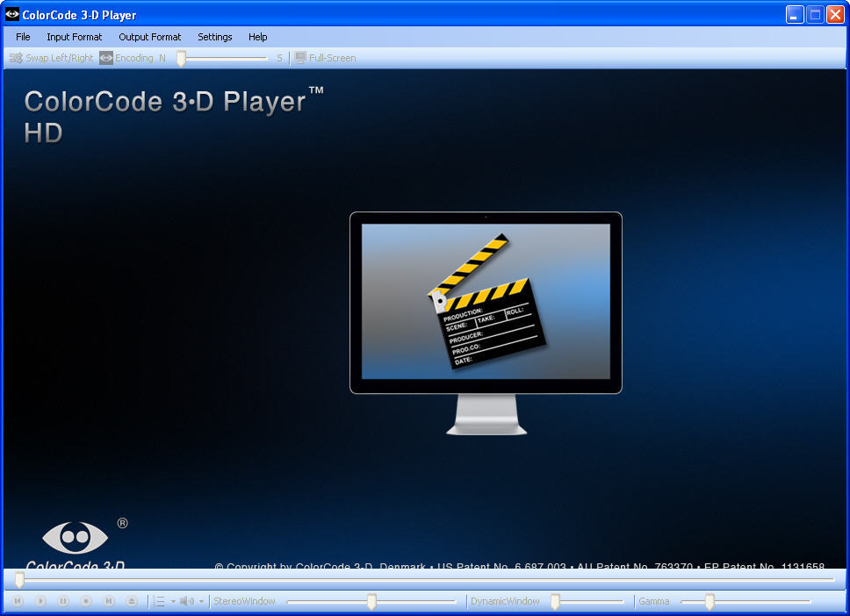
Task: Click the ColorCode title bar eye icon
Action: point(12,14)
